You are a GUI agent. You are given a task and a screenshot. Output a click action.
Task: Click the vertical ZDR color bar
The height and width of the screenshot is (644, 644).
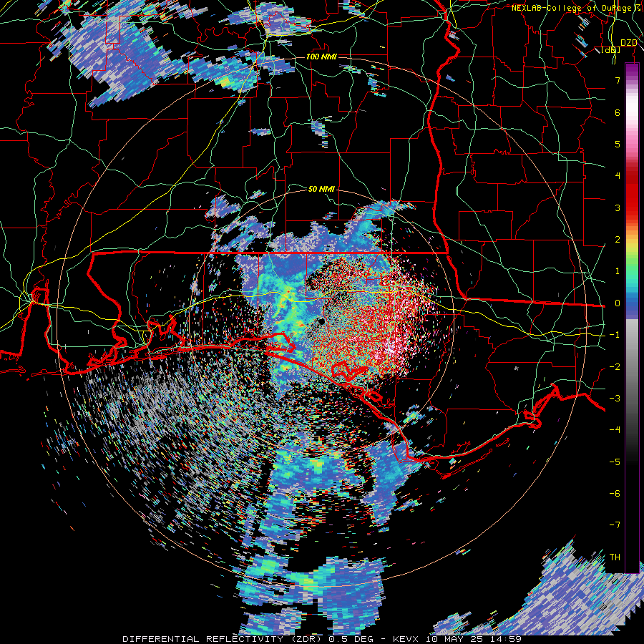click(632, 318)
